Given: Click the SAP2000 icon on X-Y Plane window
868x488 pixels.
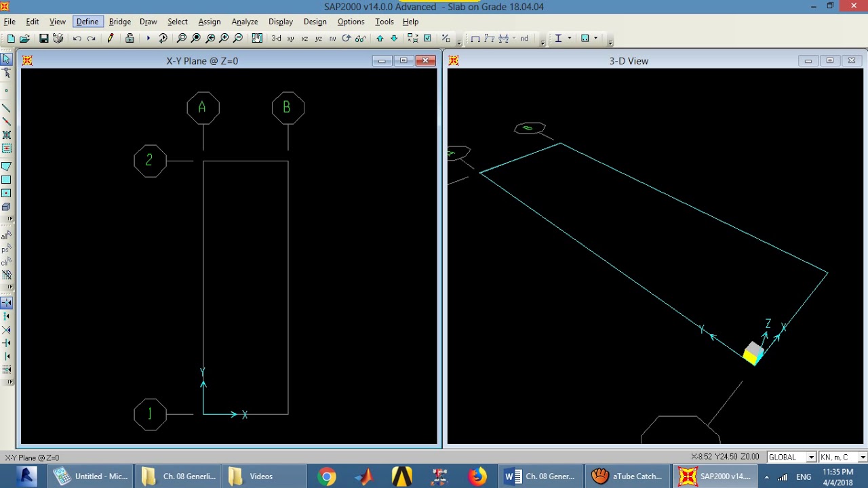Looking at the screenshot, I should coord(27,61).
